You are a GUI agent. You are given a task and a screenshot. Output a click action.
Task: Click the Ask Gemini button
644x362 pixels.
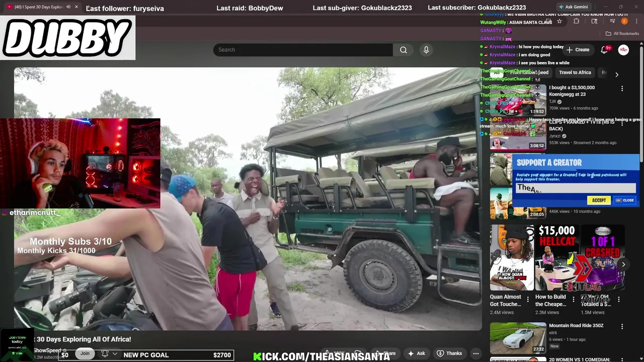pyautogui.click(x=573, y=7)
